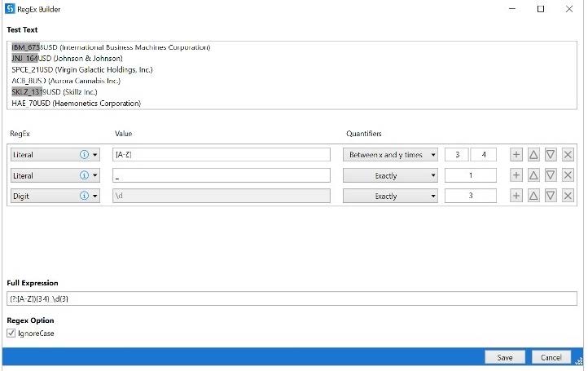Click the Aurora Cannabis test line
The image size is (588, 371).
(x=66, y=81)
